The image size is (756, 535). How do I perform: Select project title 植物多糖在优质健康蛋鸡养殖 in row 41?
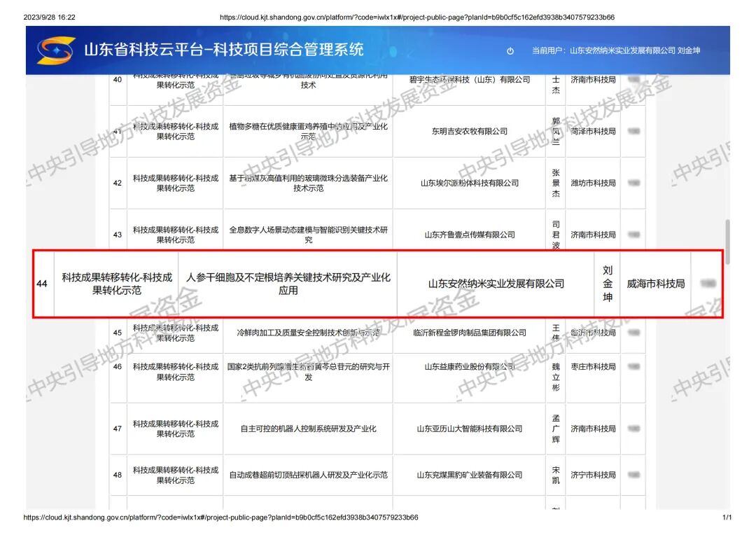point(308,131)
